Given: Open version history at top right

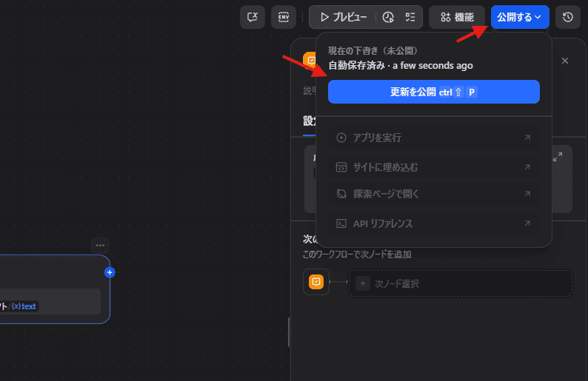Looking at the screenshot, I should tap(567, 17).
